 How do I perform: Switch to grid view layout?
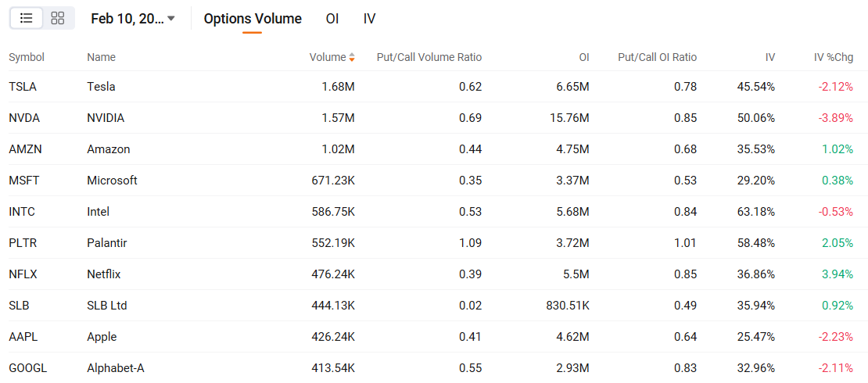tap(58, 18)
